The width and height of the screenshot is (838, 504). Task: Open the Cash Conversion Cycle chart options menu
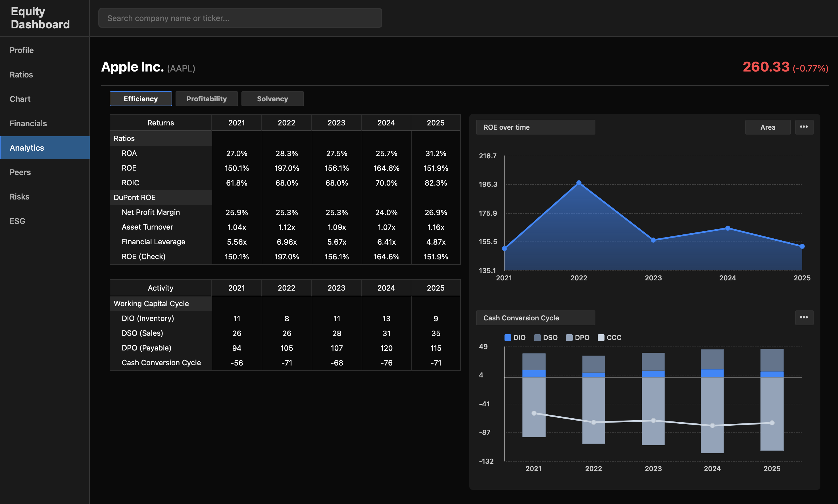804,318
